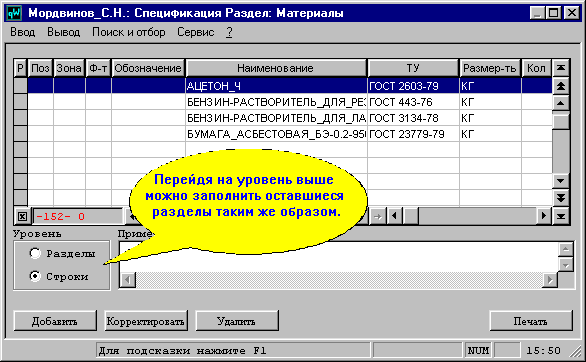The height and width of the screenshot is (362, 586).
Task: Click the red -152- 0 counter field
Action: 78,216
